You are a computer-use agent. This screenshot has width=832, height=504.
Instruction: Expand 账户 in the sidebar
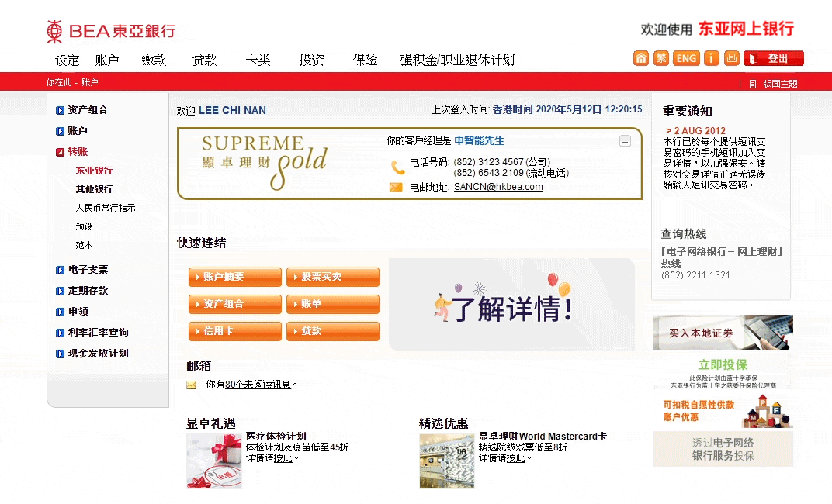tap(72, 131)
